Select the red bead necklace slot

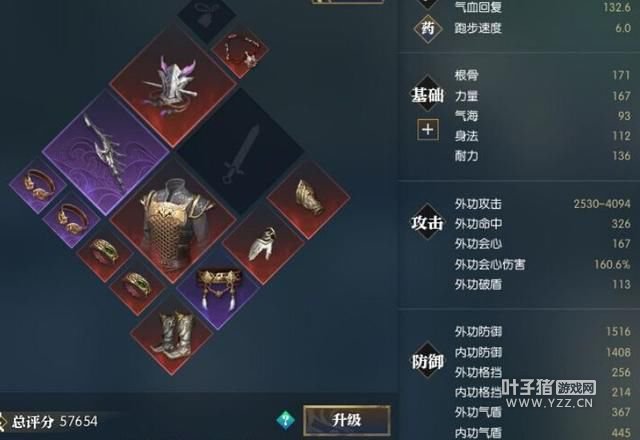click(x=240, y=51)
